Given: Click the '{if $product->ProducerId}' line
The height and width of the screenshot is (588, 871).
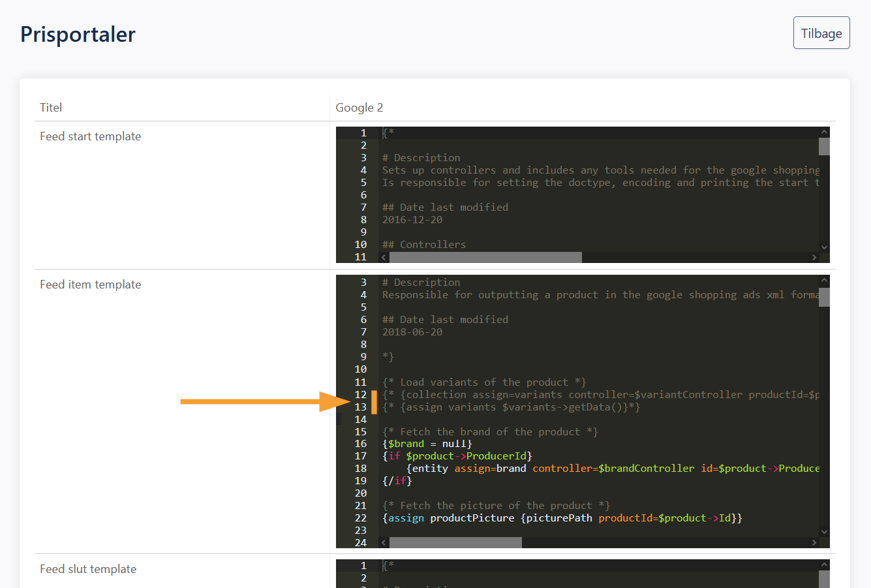Looking at the screenshot, I should [457, 456].
